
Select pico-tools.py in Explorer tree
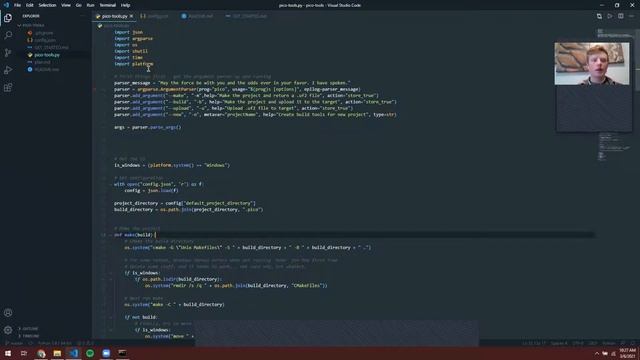pyautogui.click(x=47, y=55)
